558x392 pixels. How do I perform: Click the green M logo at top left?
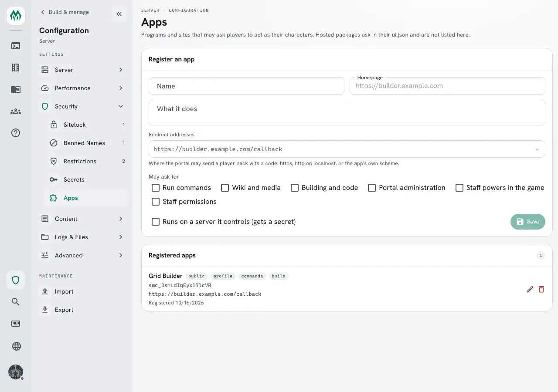point(16,16)
